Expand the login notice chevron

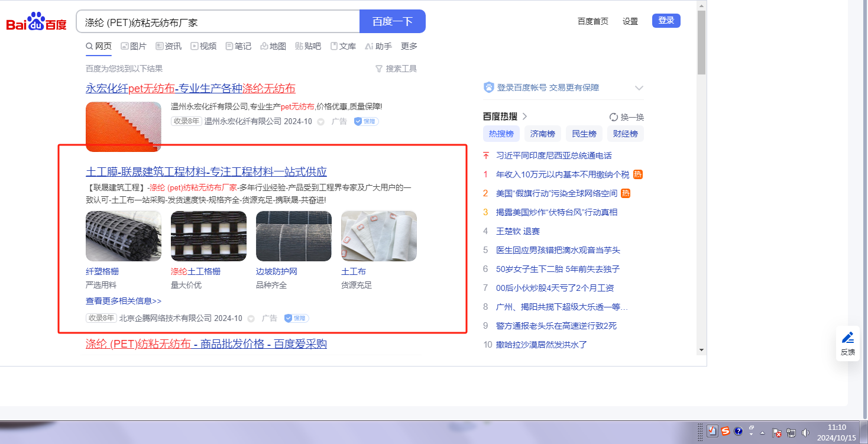tap(639, 88)
